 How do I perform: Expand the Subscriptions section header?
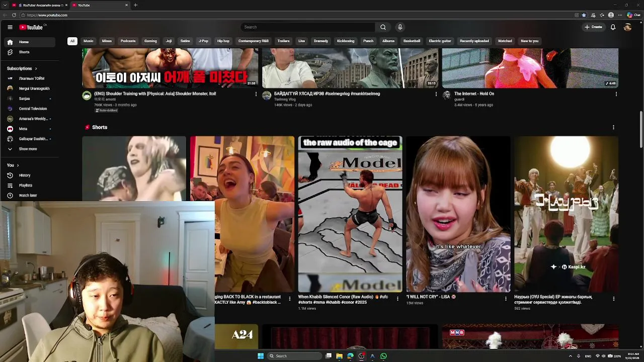[x=22, y=68]
